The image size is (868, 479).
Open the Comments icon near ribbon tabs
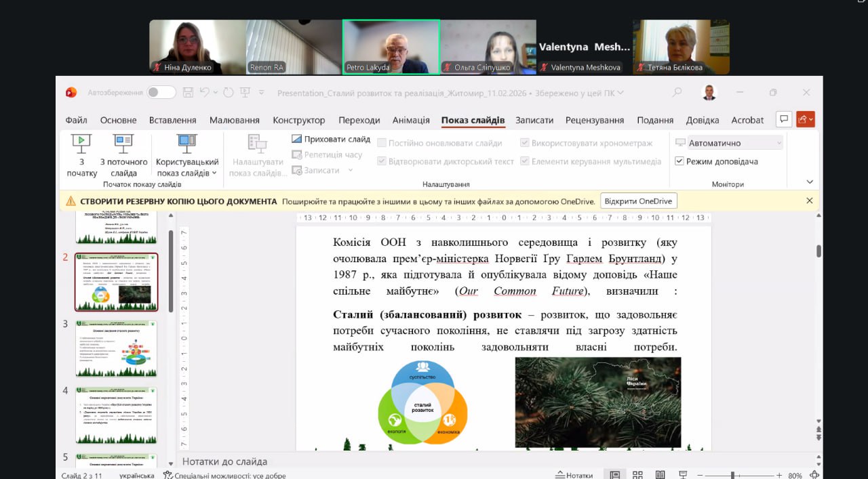pos(784,119)
